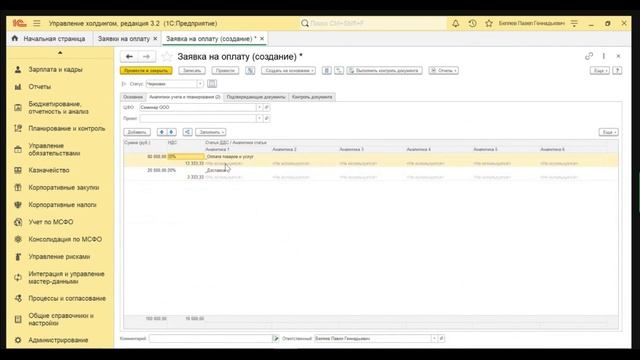Open Интеграция и управление мастер-данными section
640x360 pixels.
pyautogui.click(x=66, y=278)
